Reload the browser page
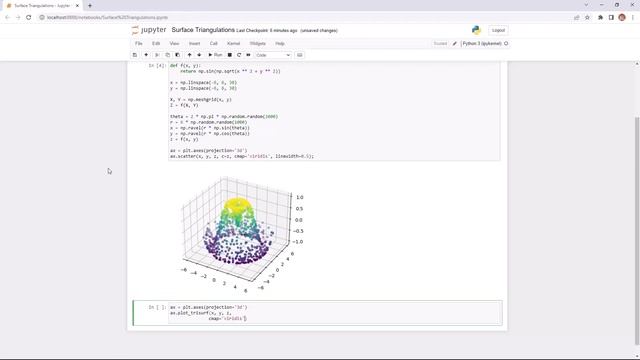Viewport: 640px width, 360px height. pos(29,18)
